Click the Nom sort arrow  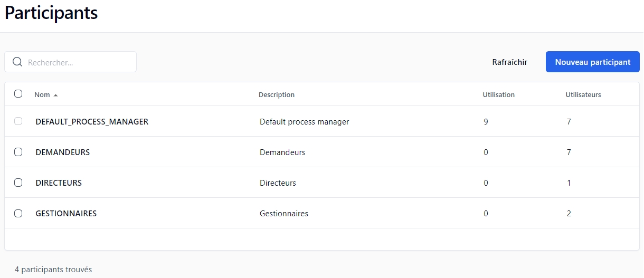(55, 95)
